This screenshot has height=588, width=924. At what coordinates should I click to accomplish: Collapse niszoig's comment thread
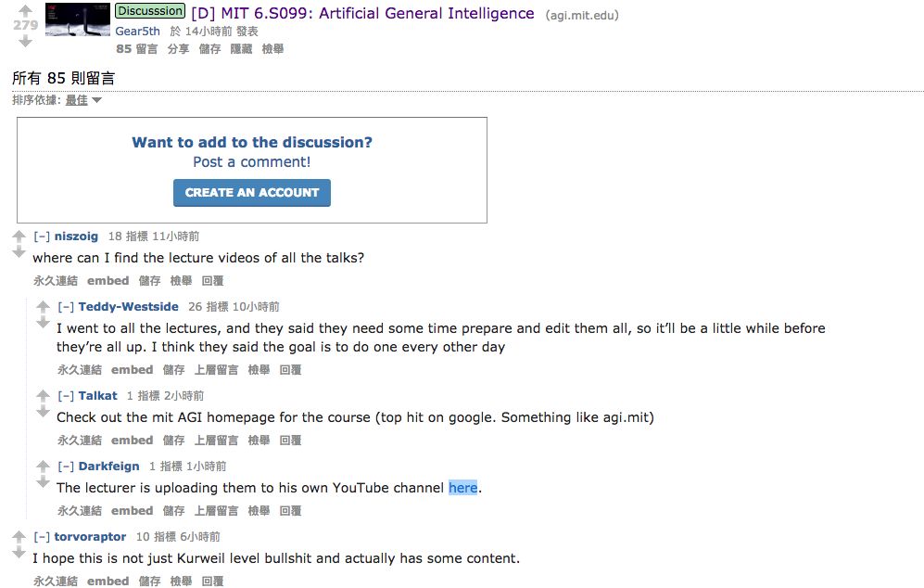(x=42, y=236)
